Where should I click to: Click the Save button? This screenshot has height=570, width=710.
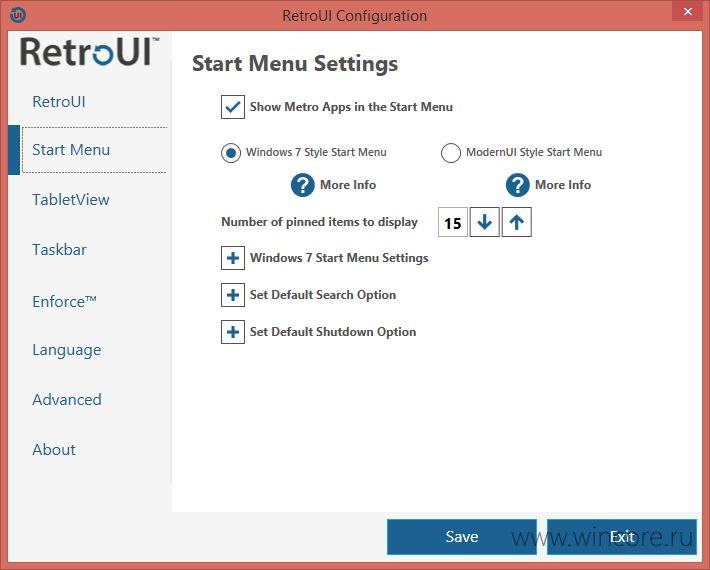(462, 537)
